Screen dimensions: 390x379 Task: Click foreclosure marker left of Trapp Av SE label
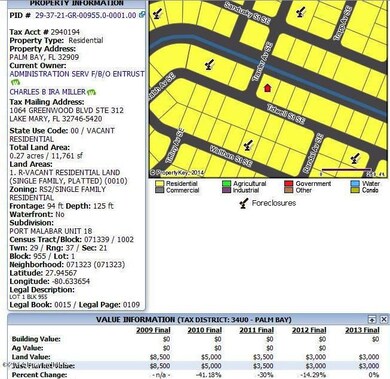pyautogui.click(x=301, y=12)
